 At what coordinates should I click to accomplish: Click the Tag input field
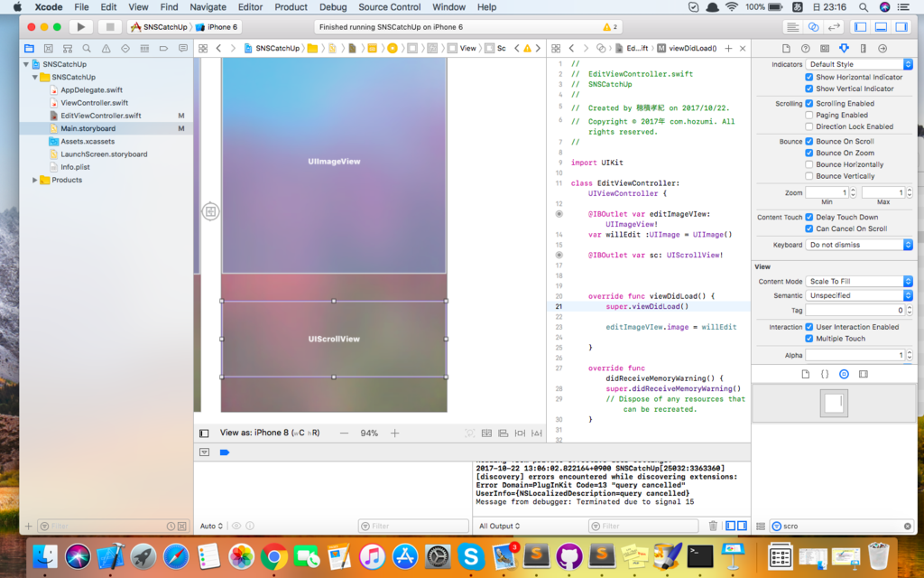coord(855,310)
